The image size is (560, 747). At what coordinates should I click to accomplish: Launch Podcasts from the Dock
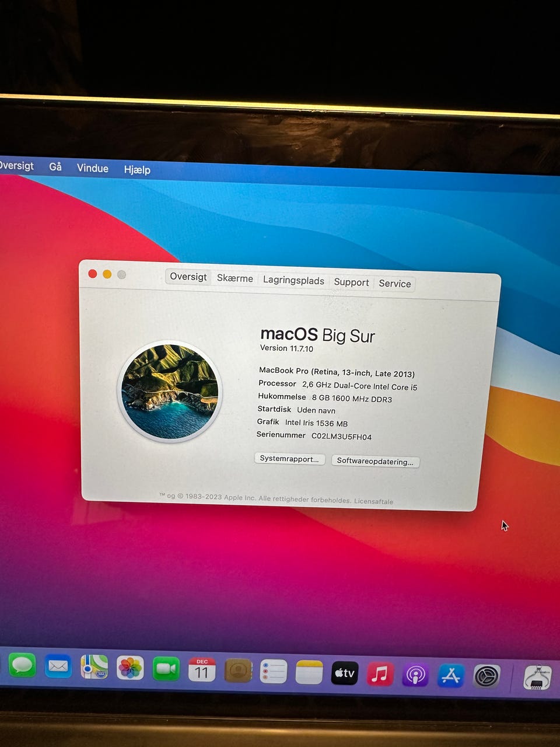416,675
